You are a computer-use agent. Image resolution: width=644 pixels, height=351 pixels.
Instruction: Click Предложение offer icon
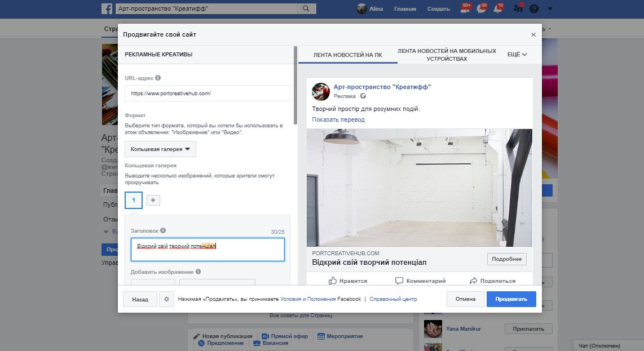pos(201,343)
